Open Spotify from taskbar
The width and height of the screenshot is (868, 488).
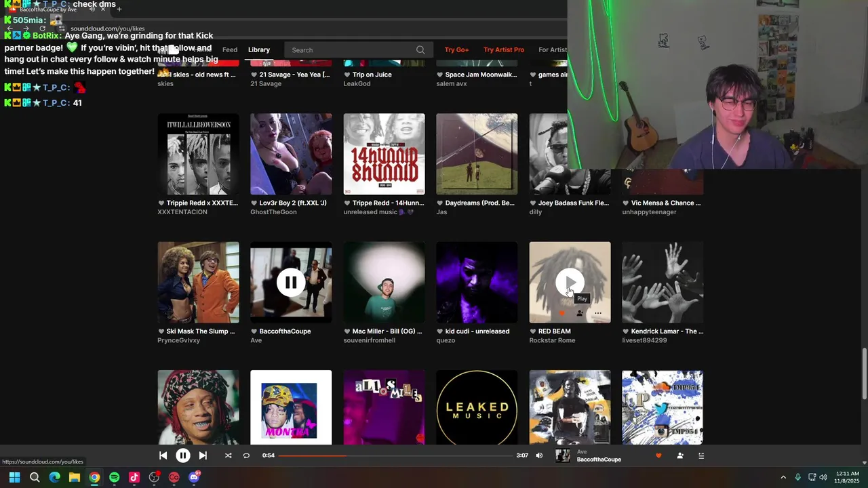point(114,477)
